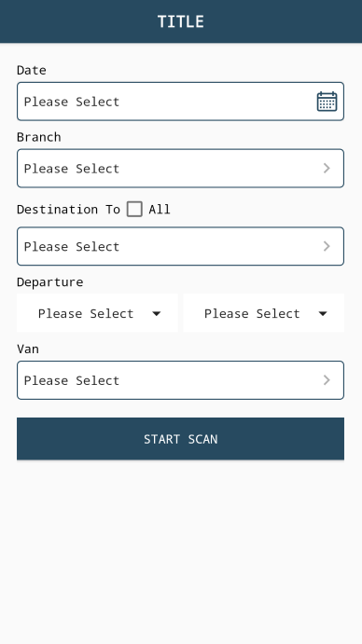362x644 pixels.
Task: Click the TITLE header bar
Action: click(x=181, y=21)
